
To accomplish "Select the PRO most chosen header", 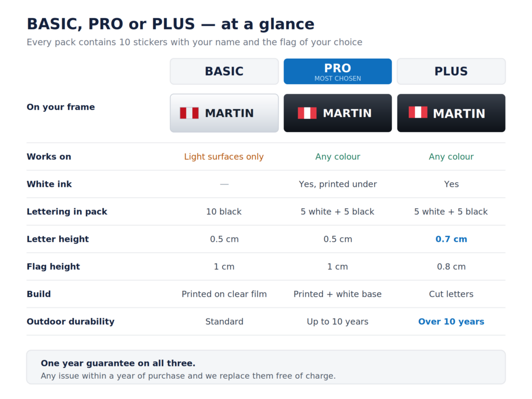I will (338, 71).
